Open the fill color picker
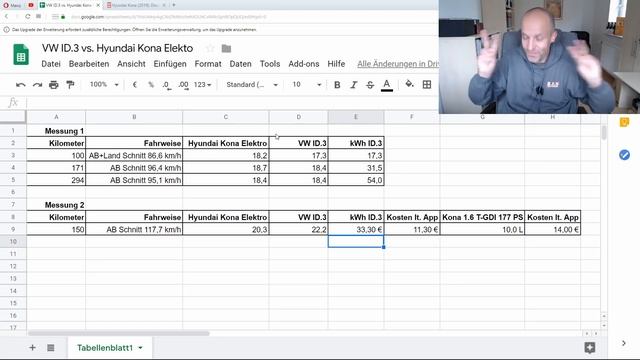The image size is (640, 360). (x=409, y=84)
